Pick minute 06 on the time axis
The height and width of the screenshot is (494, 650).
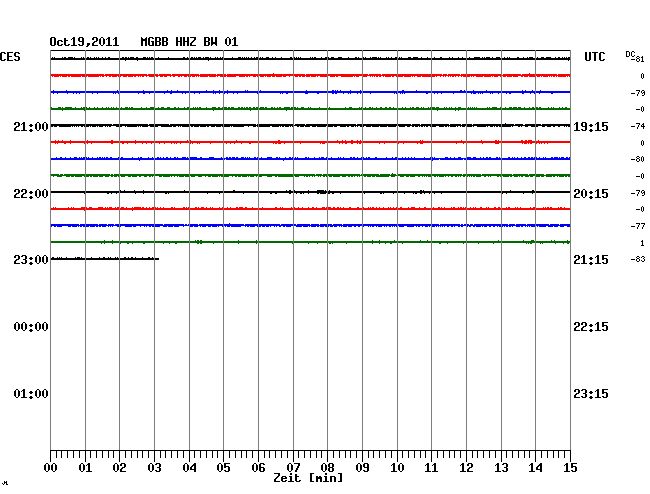pyautogui.click(x=258, y=467)
